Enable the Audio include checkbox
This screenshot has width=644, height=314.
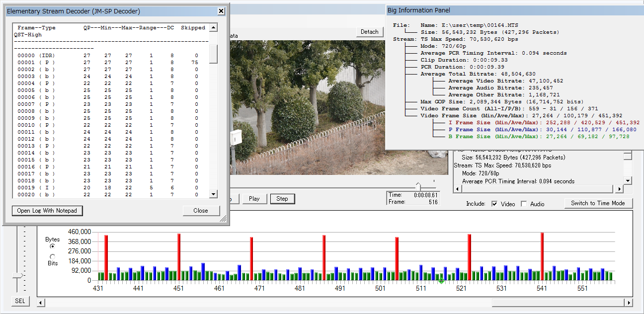pos(524,204)
